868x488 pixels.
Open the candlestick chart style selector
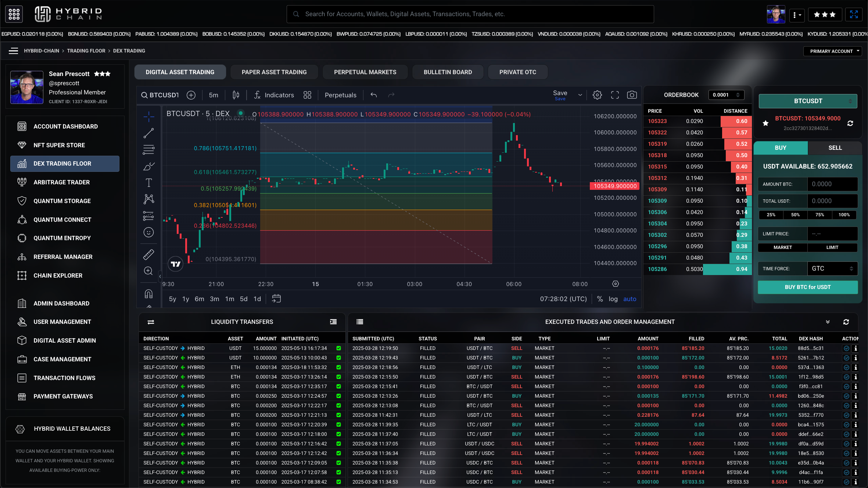pos(236,95)
